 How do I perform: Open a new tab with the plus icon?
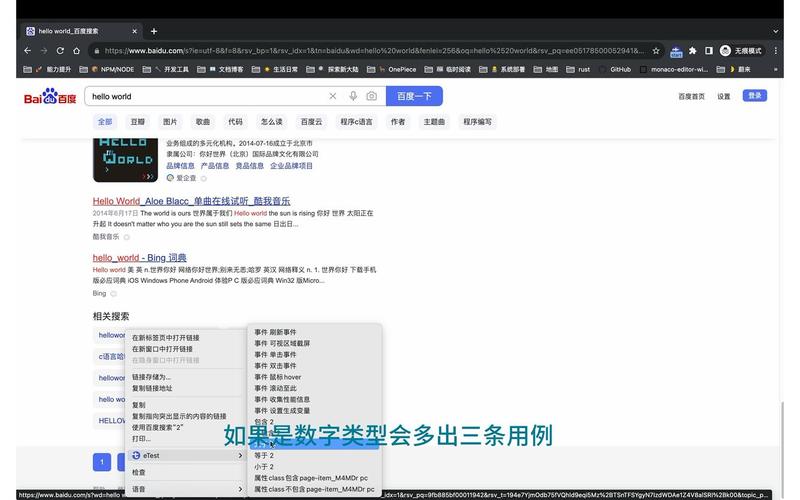pyautogui.click(x=154, y=31)
